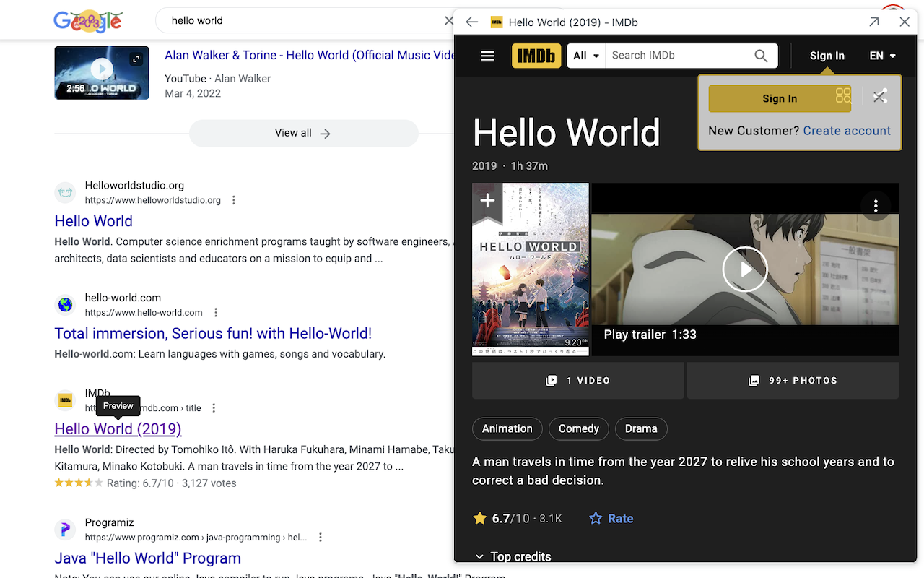The height and width of the screenshot is (578, 924).
Task: Go back in the preview panel
Action: (472, 22)
